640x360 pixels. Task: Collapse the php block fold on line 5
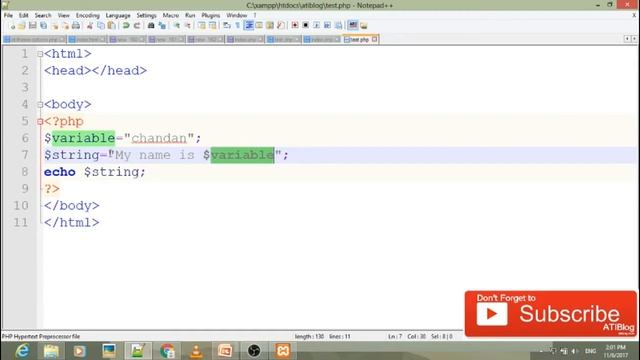coord(40,122)
